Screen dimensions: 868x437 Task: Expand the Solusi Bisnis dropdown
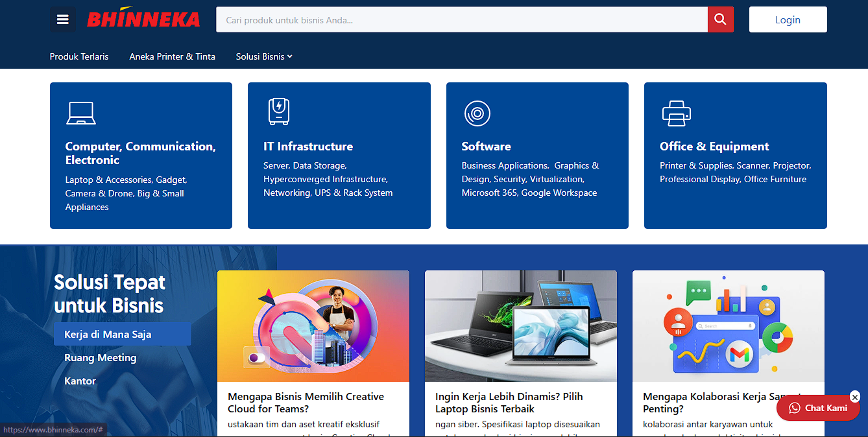263,56
